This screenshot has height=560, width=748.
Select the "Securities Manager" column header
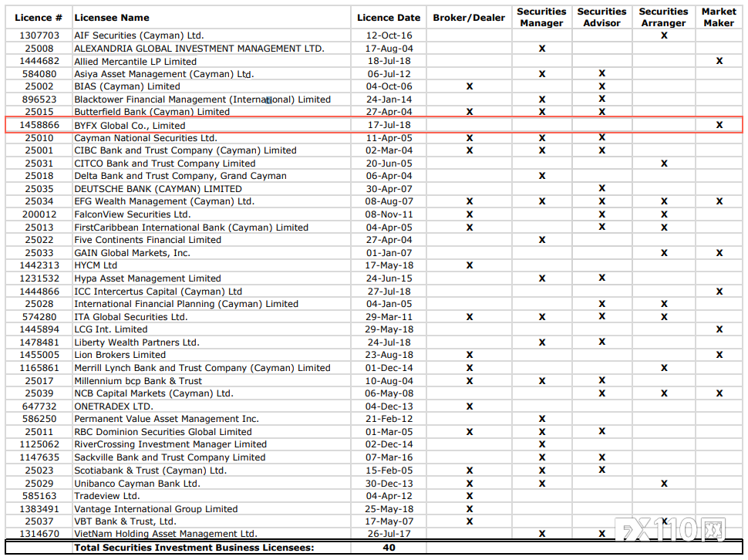(542, 17)
